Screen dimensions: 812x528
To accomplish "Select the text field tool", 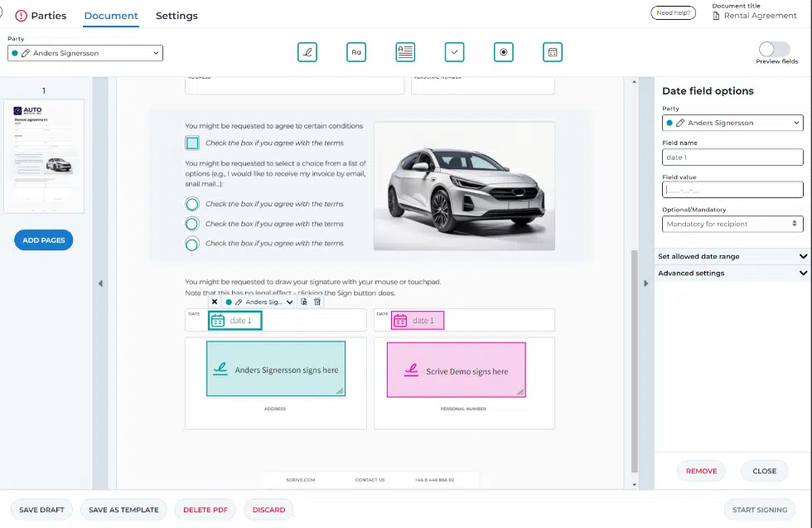I will pyautogui.click(x=356, y=52).
